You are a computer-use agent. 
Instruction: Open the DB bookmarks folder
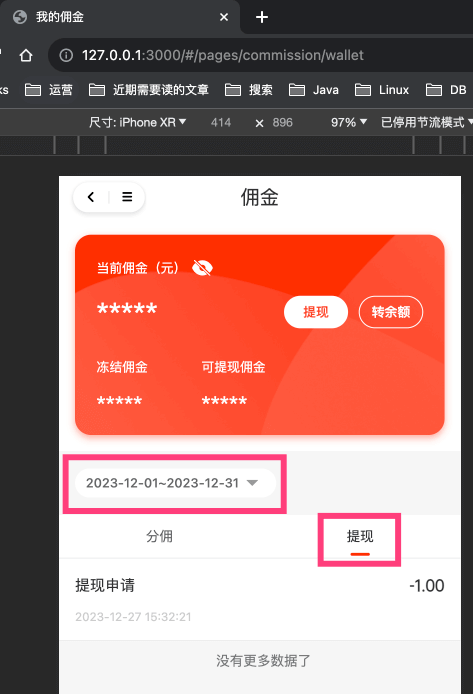pyautogui.click(x=446, y=90)
